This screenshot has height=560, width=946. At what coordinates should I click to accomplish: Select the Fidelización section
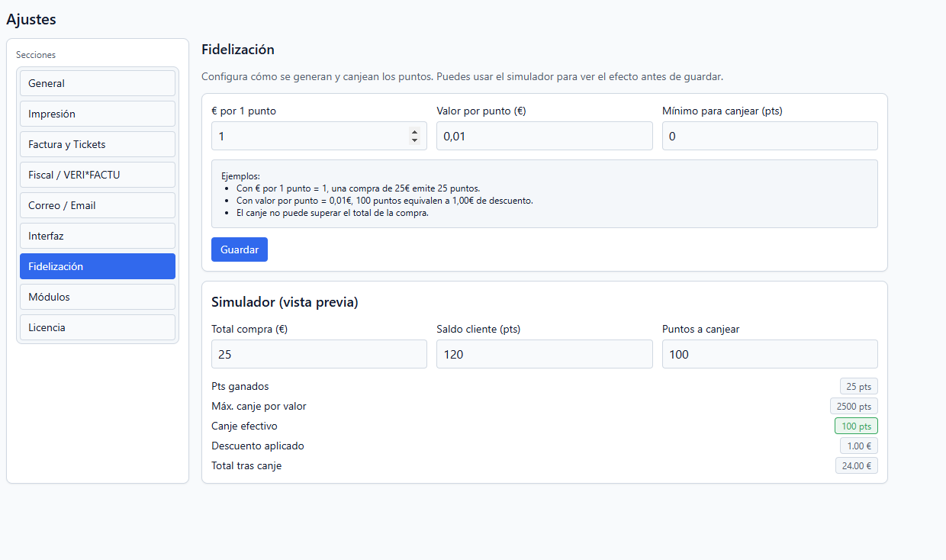pos(98,266)
